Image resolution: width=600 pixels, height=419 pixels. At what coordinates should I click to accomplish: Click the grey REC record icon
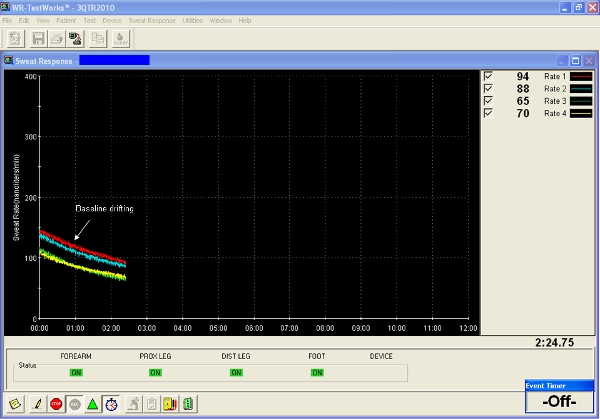74,404
